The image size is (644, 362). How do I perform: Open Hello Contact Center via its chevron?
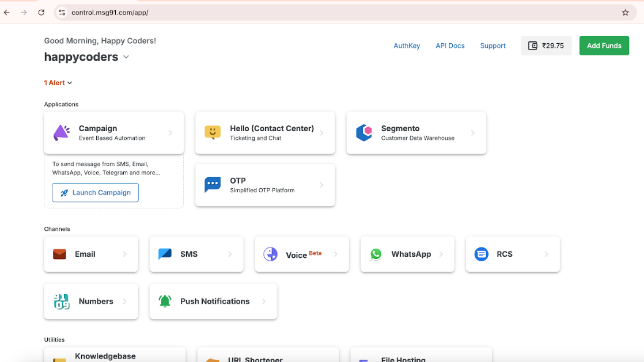point(321,132)
